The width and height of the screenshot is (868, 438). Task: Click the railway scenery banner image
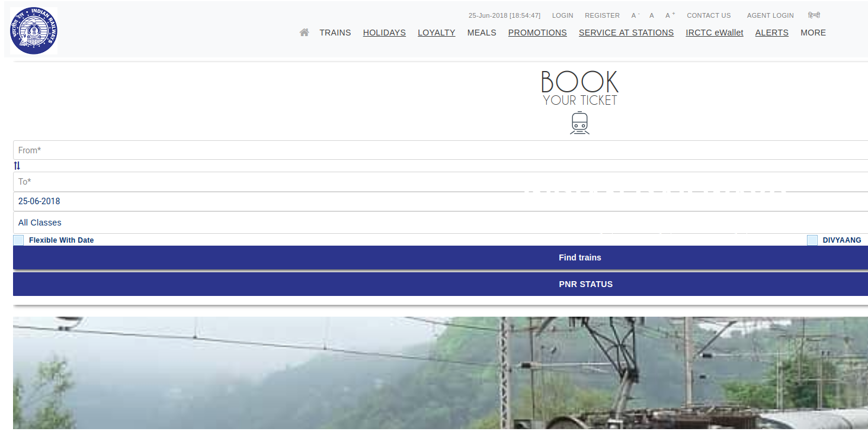pyautogui.click(x=440, y=373)
